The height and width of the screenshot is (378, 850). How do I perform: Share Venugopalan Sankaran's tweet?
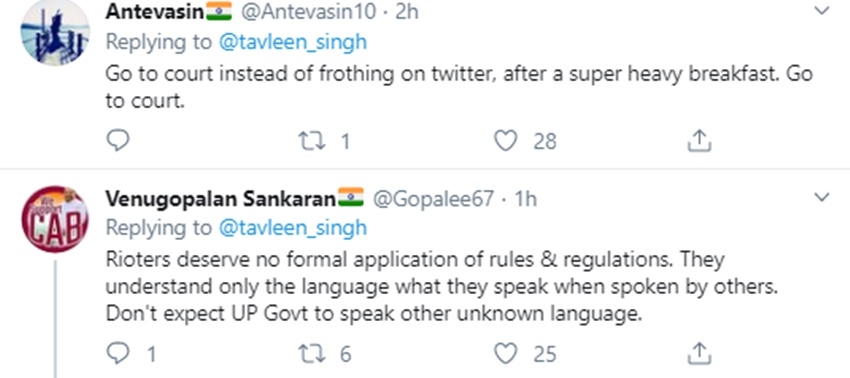click(699, 354)
